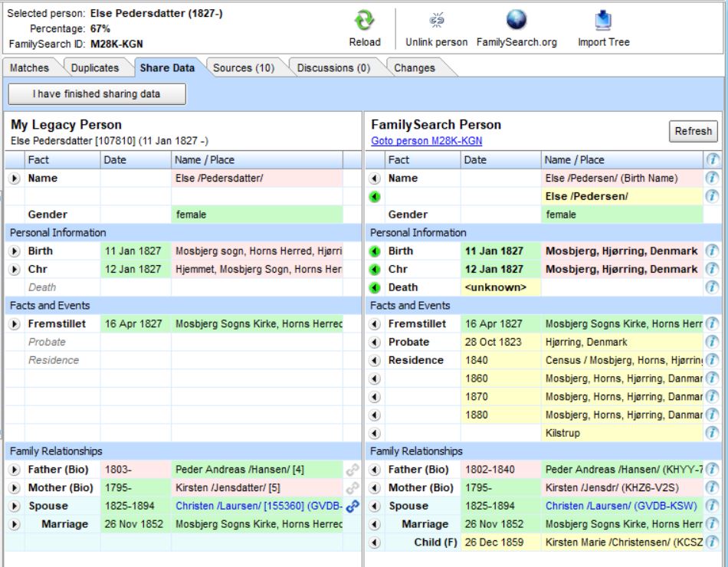Click right arrow for Legacy Name row

(x=15, y=179)
